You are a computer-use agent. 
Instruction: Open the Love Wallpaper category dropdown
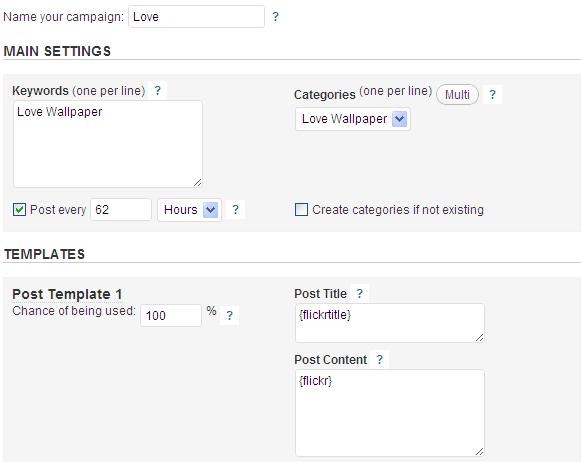point(353,119)
